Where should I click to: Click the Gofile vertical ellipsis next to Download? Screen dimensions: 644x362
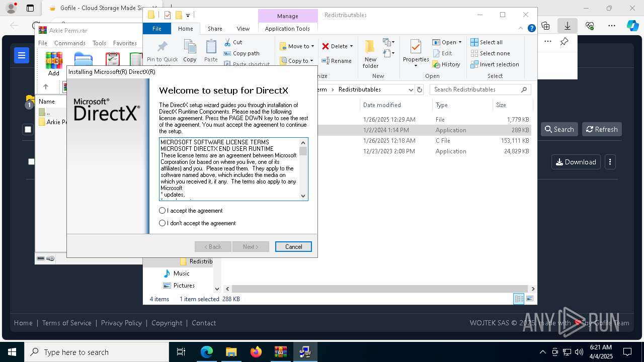(x=610, y=162)
